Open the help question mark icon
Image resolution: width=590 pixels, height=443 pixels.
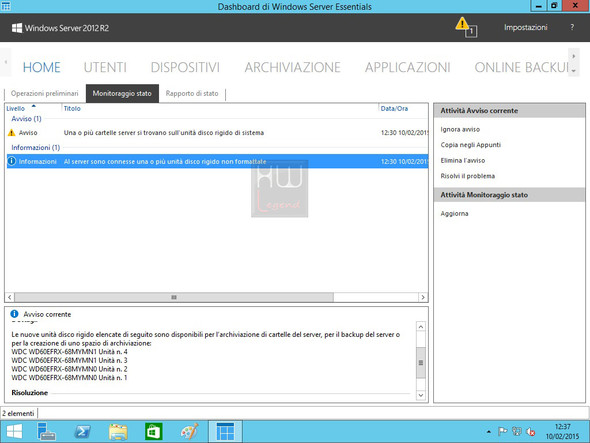coord(572,27)
